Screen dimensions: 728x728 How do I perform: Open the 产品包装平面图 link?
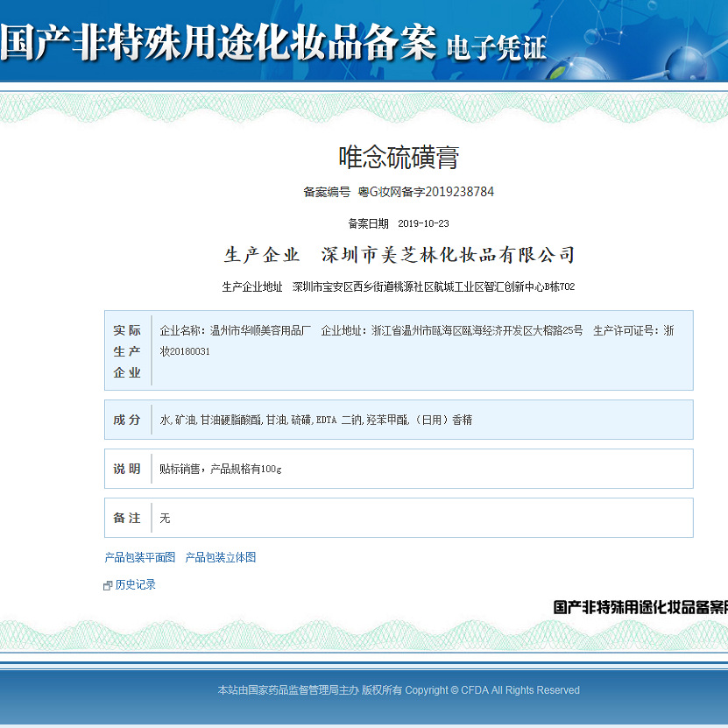(140, 557)
